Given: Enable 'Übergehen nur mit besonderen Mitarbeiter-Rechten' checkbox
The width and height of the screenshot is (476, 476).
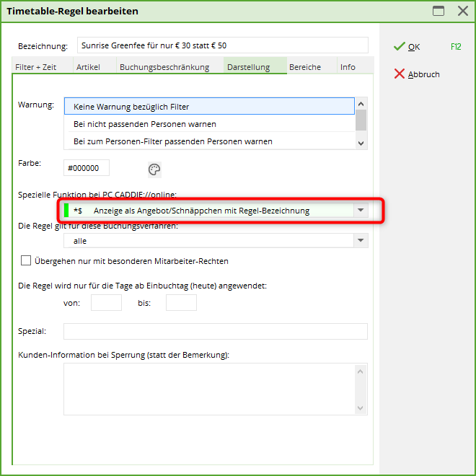Looking at the screenshot, I should click(x=27, y=260).
